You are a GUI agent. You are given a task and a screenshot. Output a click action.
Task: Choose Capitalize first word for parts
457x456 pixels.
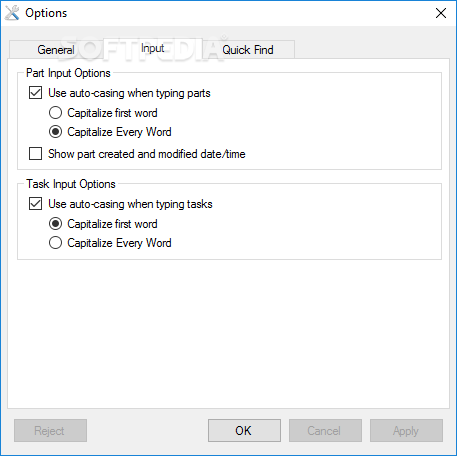55,113
